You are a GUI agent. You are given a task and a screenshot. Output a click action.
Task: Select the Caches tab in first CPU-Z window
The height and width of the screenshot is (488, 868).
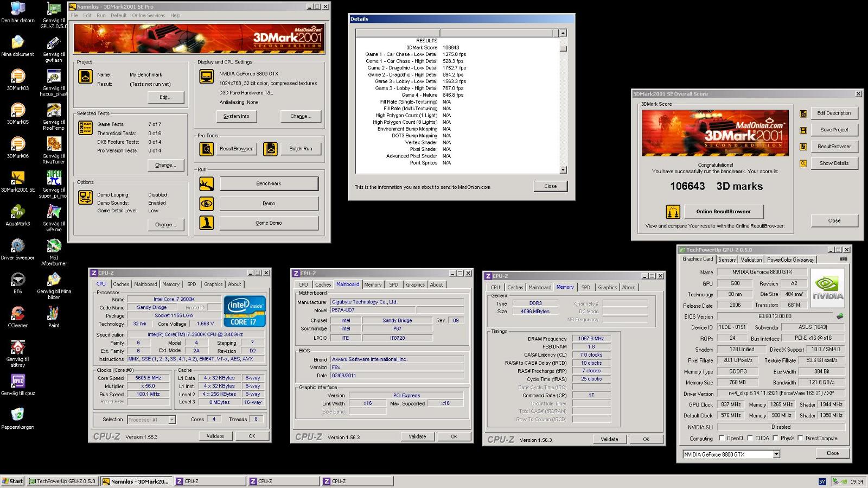121,284
